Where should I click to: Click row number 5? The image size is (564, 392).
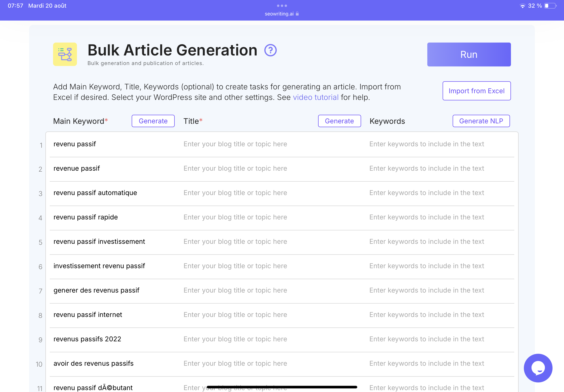tap(41, 242)
